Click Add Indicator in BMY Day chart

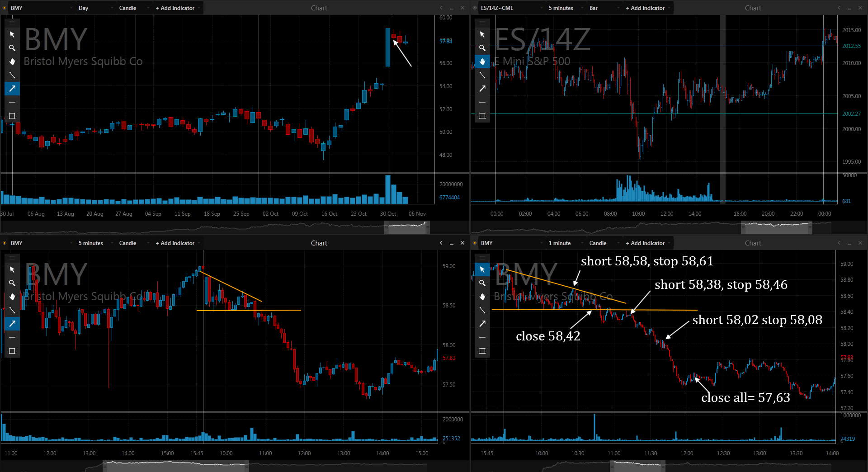tap(177, 8)
